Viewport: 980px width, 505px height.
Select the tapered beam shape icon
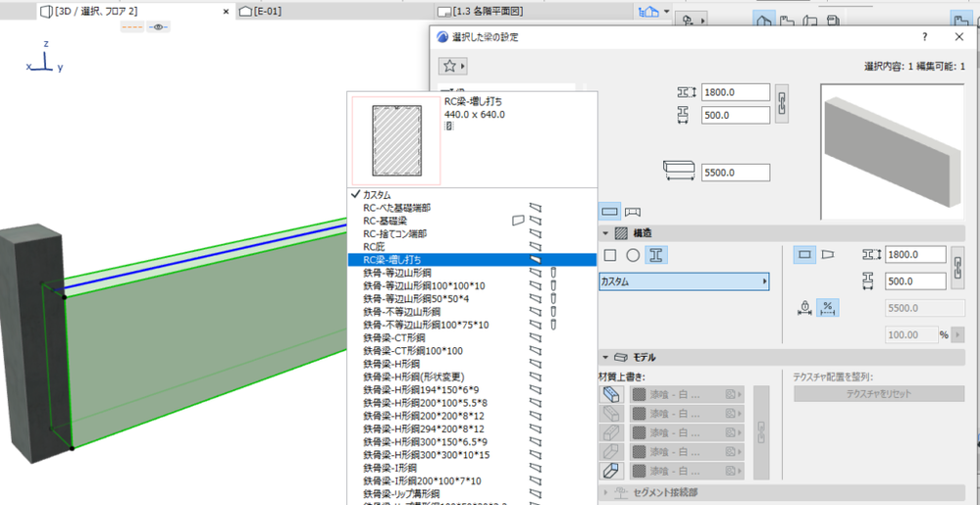point(826,254)
